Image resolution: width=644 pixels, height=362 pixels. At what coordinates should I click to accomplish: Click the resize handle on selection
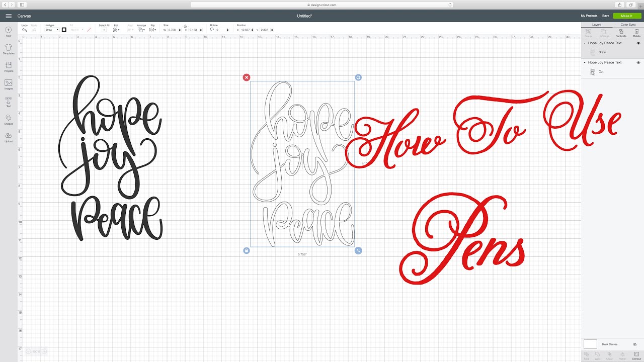[x=358, y=250]
